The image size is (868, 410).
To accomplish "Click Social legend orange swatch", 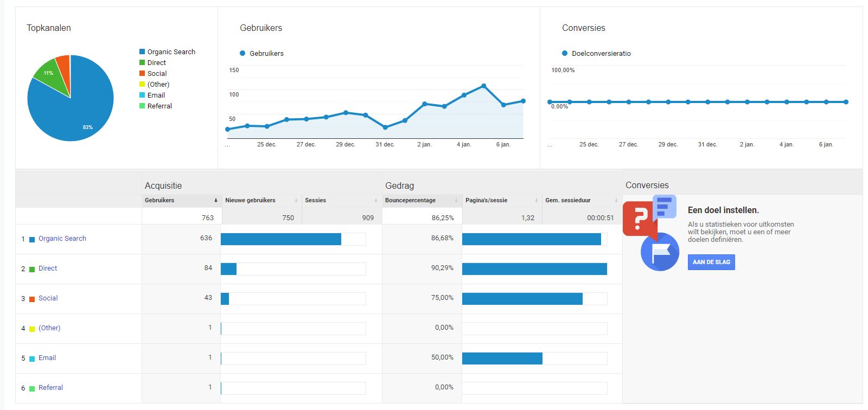I will [x=142, y=73].
